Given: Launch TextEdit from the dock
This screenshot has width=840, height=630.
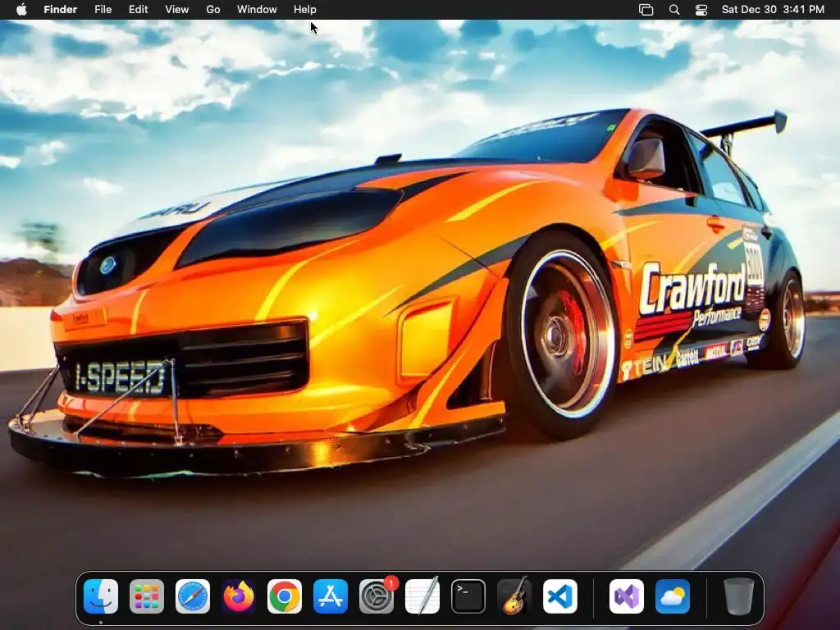Looking at the screenshot, I should click(x=422, y=596).
